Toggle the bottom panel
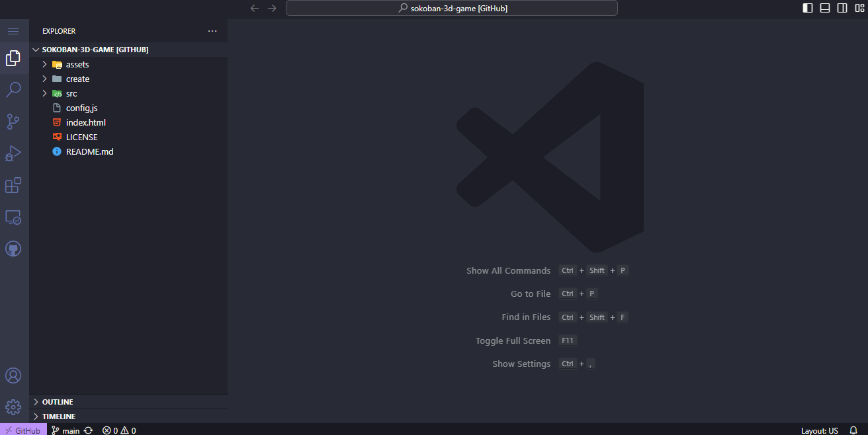This screenshot has height=435, width=868. click(x=825, y=8)
